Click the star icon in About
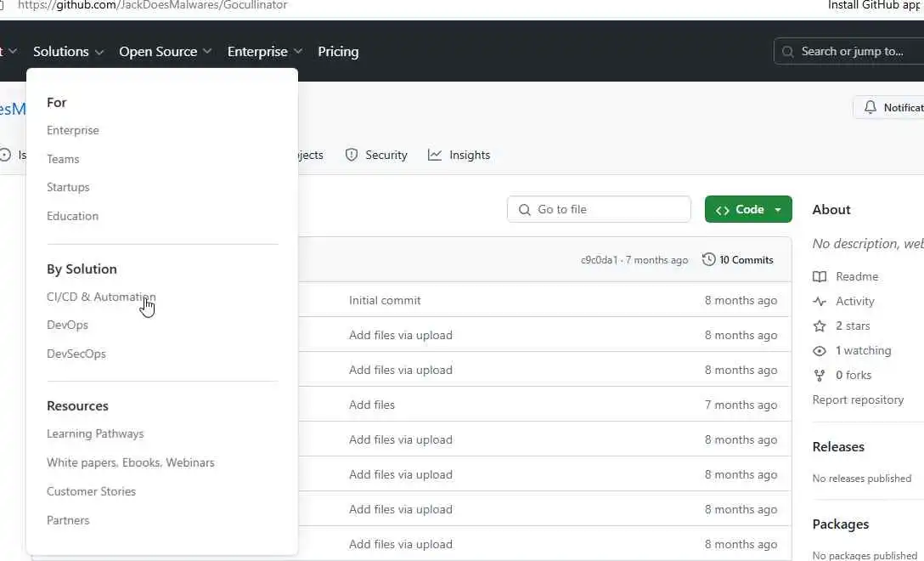The height and width of the screenshot is (561, 924). pyautogui.click(x=820, y=326)
